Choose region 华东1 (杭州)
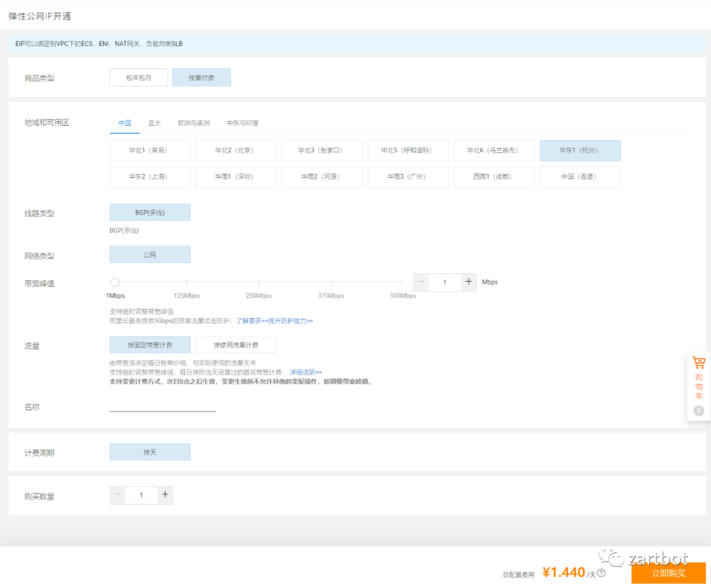This screenshot has height=588, width=711. tap(581, 151)
